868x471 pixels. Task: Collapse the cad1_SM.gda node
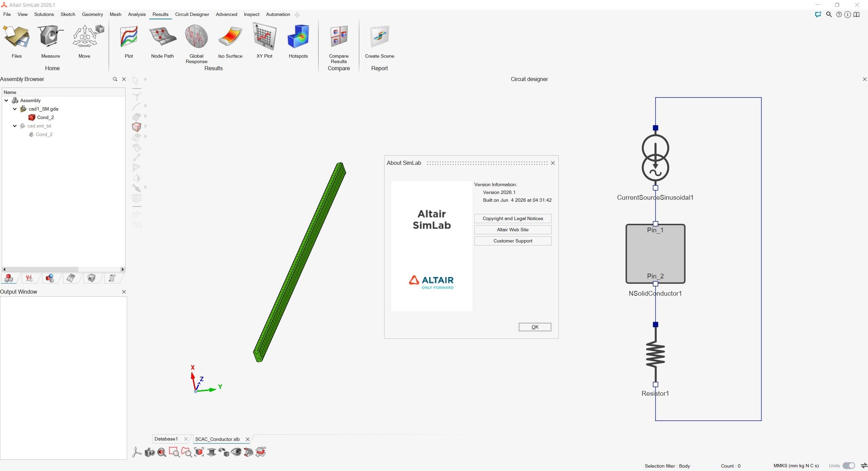coord(15,109)
